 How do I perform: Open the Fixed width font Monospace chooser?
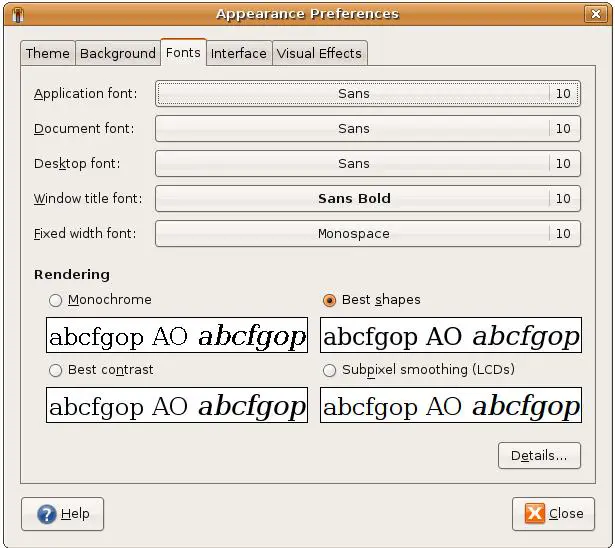click(368, 233)
